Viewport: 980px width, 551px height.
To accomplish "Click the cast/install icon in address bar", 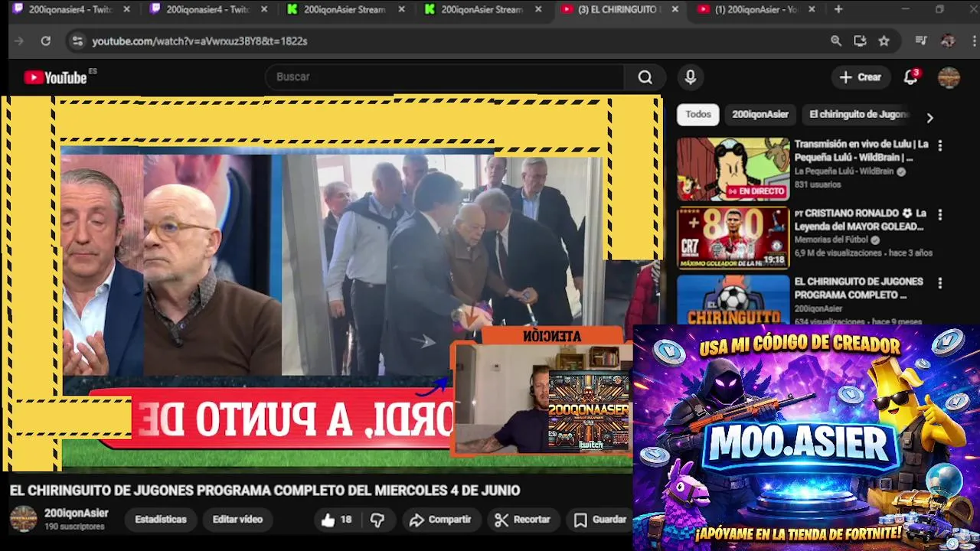I will (x=860, y=41).
